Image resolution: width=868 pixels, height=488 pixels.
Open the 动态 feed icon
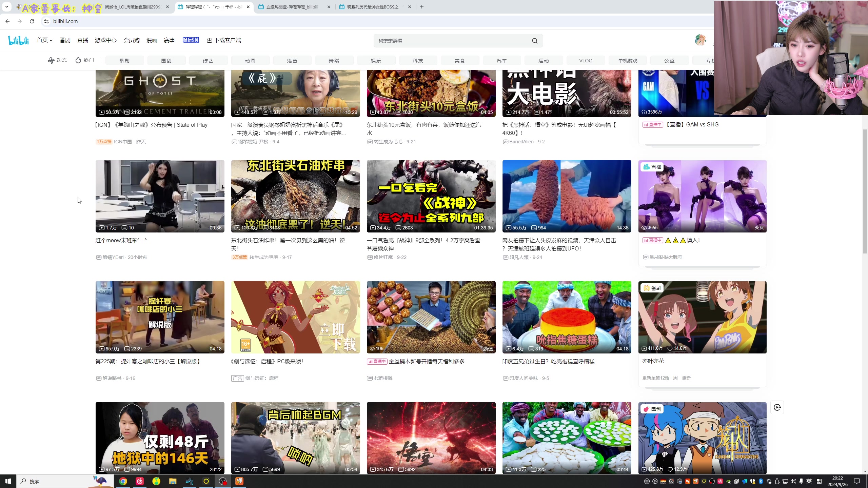[x=51, y=60]
